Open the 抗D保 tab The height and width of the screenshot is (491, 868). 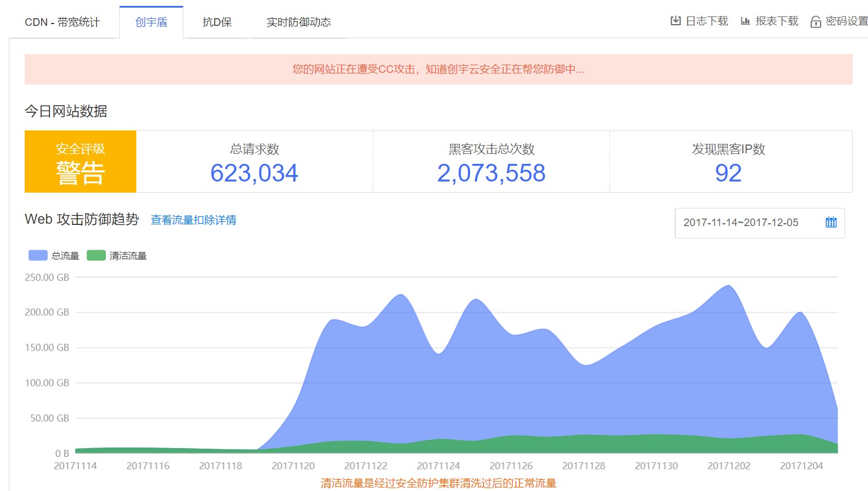click(217, 22)
